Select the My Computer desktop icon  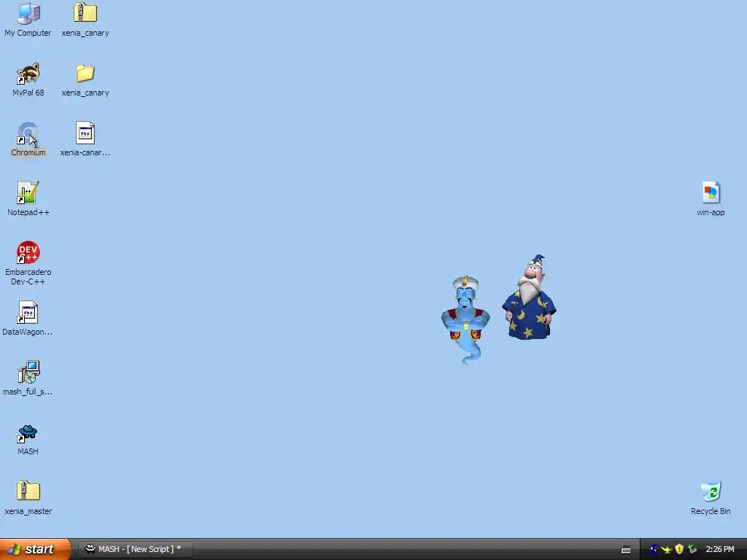click(x=28, y=20)
